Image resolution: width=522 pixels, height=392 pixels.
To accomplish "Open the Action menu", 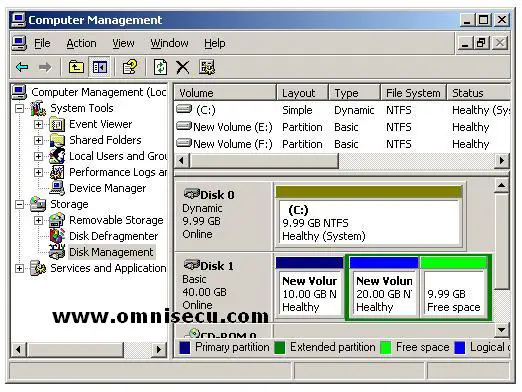I will click(81, 43).
